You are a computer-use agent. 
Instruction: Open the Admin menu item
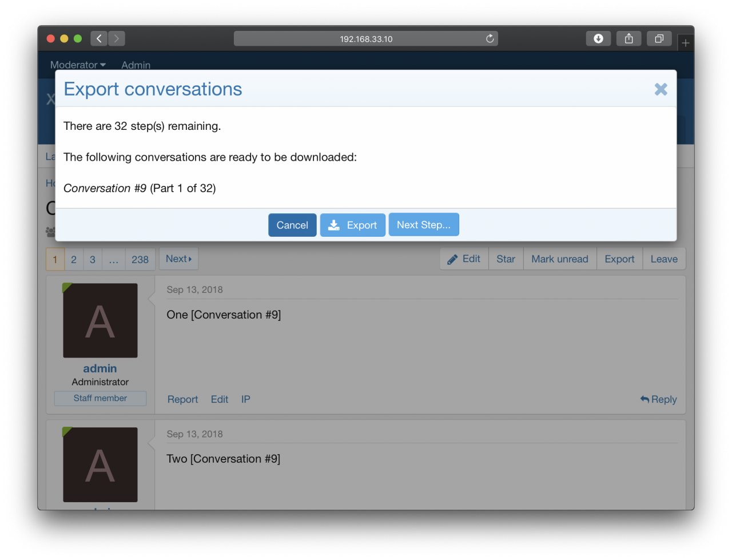click(x=136, y=65)
